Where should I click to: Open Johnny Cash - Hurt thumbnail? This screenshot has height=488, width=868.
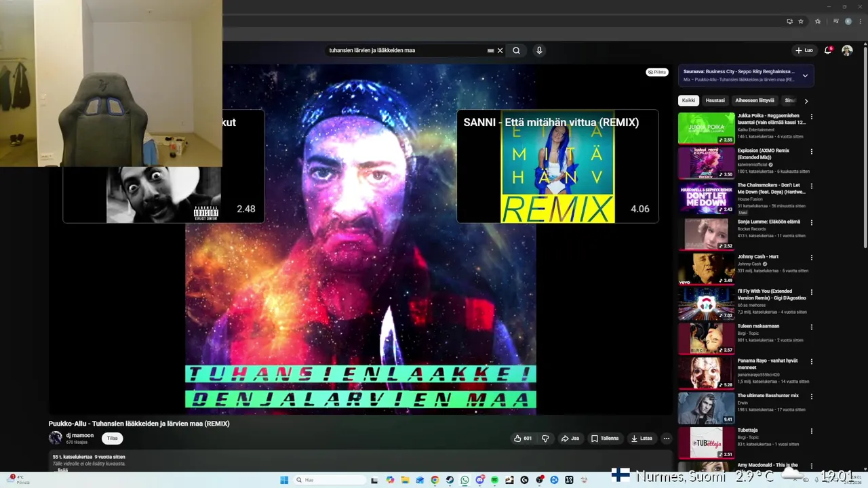point(706,268)
